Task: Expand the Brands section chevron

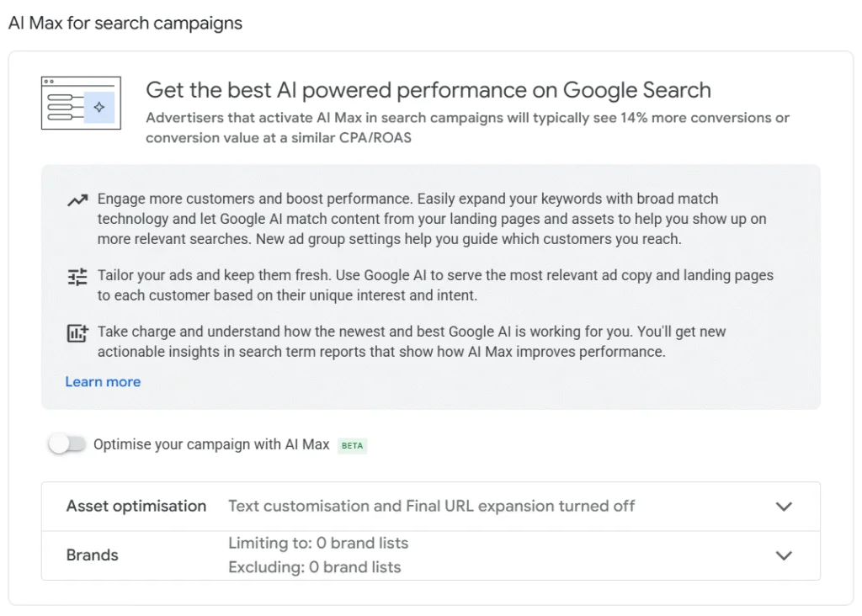Action: 784,555
